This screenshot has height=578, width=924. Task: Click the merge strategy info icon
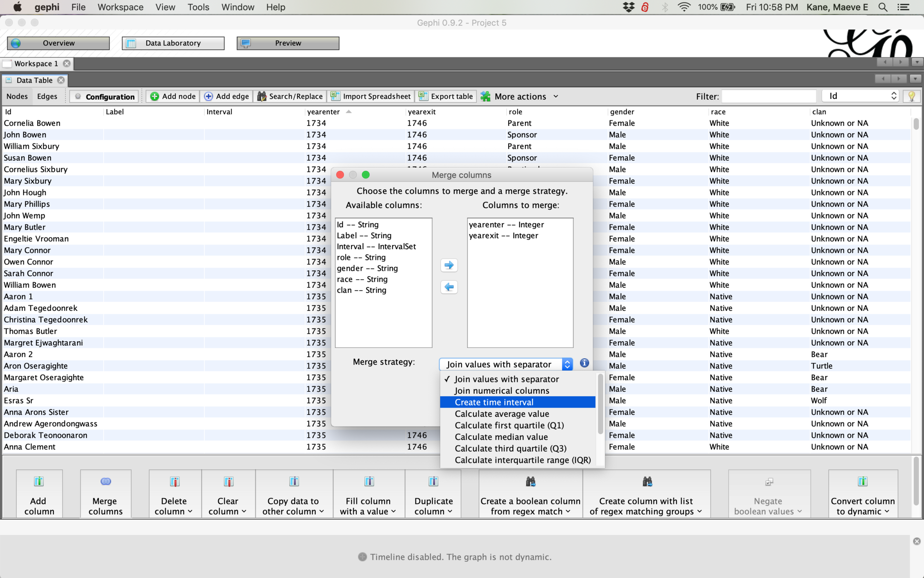coord(584,363)
